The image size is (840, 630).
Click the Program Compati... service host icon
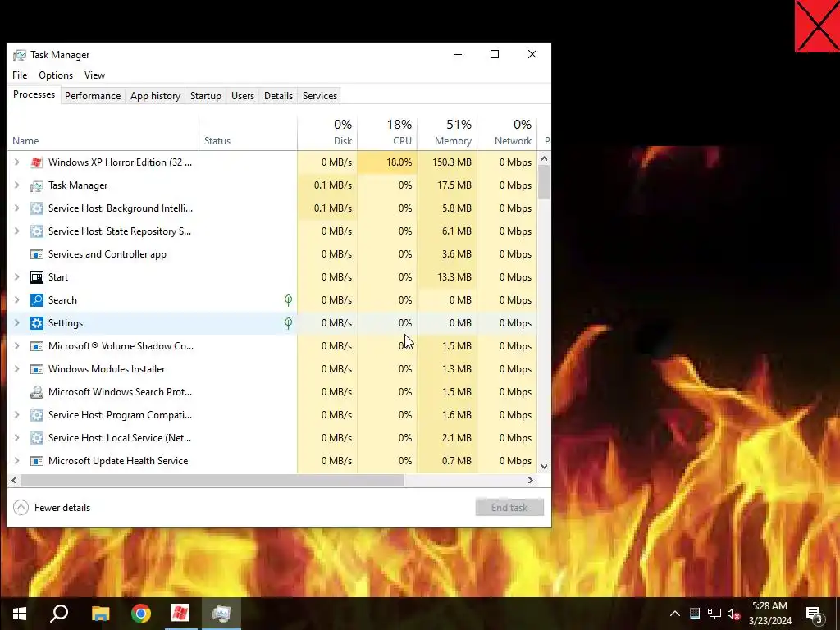click(36, 416)
